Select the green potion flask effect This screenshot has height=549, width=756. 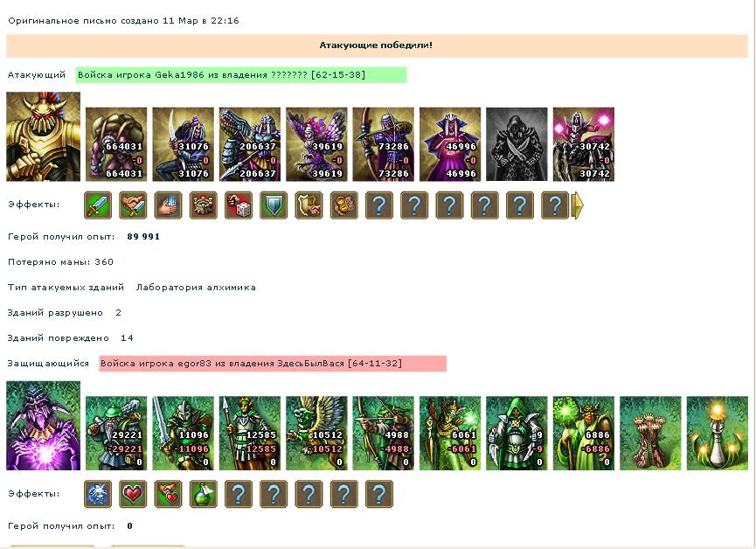(204, 494)
